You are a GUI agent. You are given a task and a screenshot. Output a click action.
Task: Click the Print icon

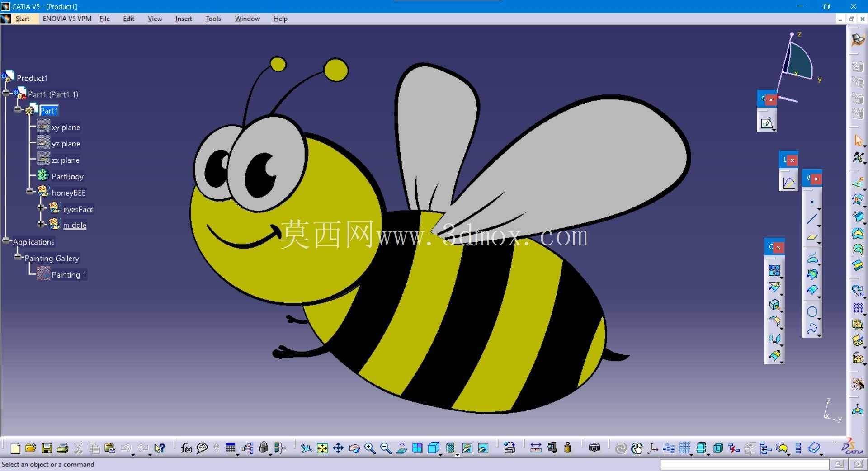[62, 448]
